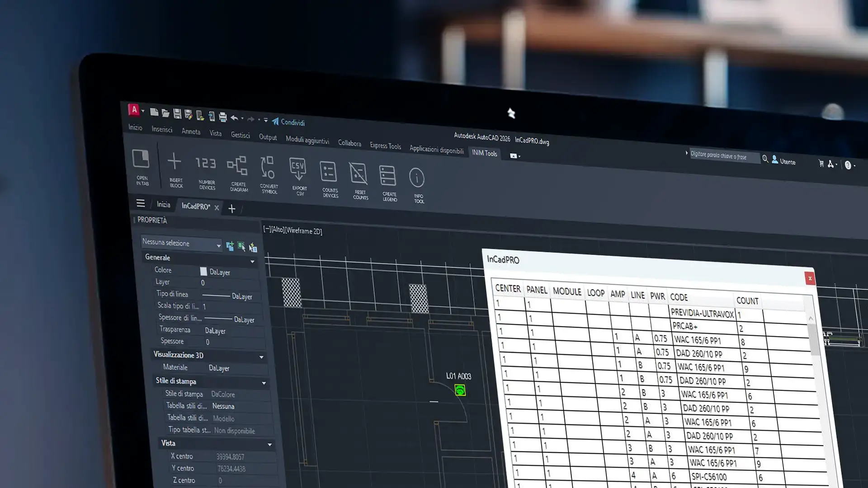Select the green device symbol L01 A003
The width and height of the screenshot is (868, 488).
click(x=460, y=390)
